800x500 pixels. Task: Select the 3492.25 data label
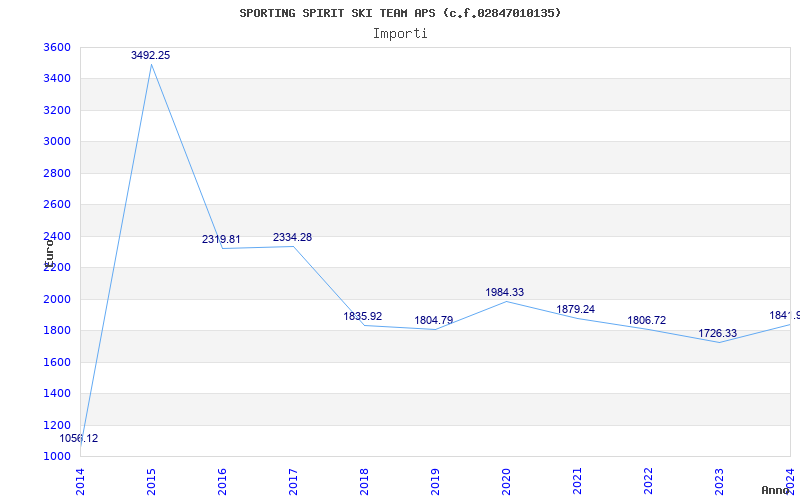tap(151, 55)
